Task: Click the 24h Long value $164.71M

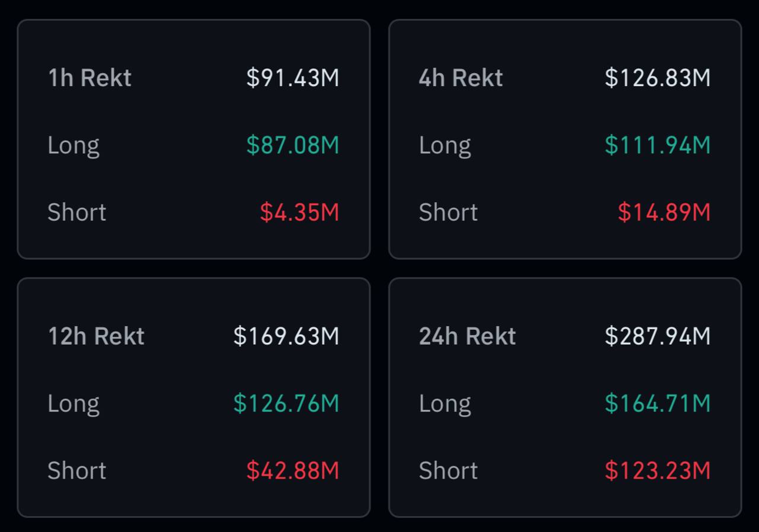Action: point(657,403)
